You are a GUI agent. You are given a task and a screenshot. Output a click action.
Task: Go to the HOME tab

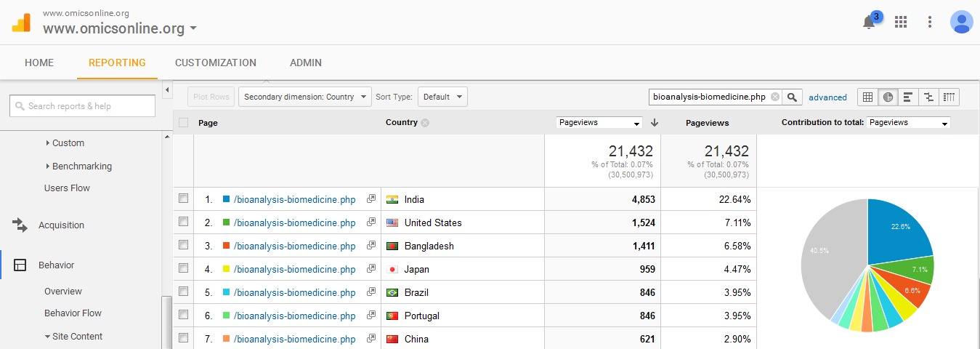click(x=39, y=63)
